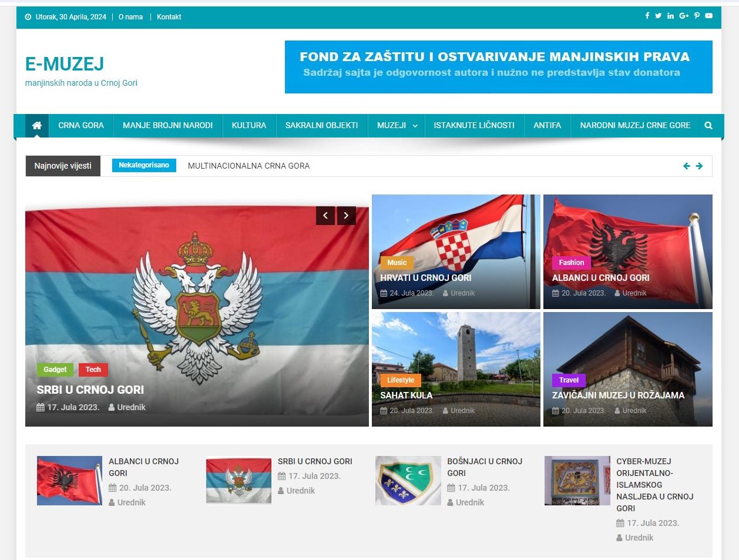The height and width of the screenshot is (560, 739).
Task: Select SAKRALNI OBJEKTI in the navigation
Action: coord(321,125)
